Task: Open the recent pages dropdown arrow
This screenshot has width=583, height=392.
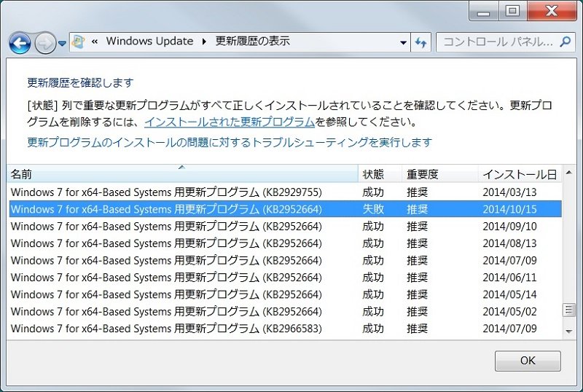Action: click(63, 44)
